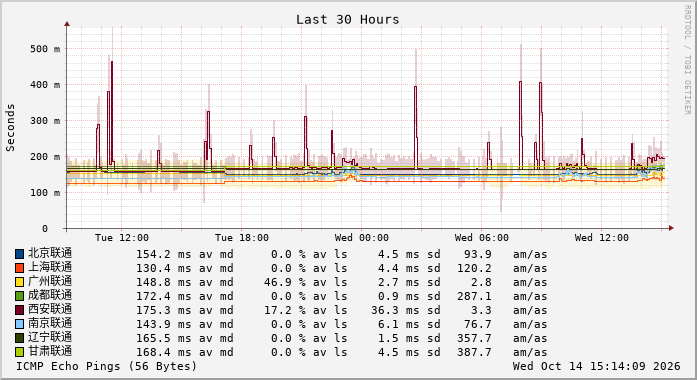
Task: Click the 287.1 am/as ratio value
Action: pos(474,296)
